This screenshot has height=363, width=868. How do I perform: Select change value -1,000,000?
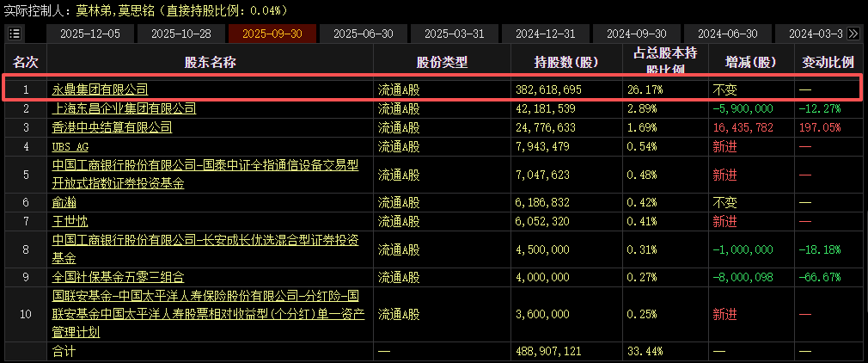tap(743, 249)
